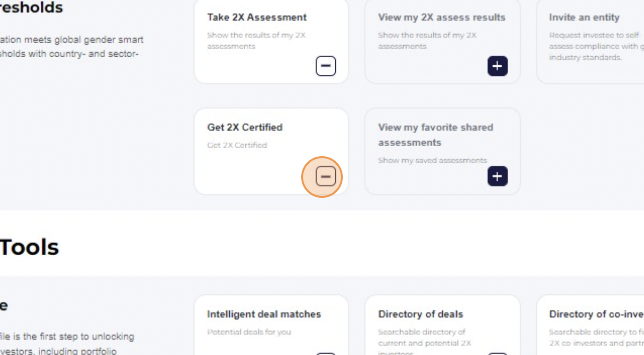Click the small Get 2X Certified subtitle text
Screen dimensions: 644x355
(237, 145)
